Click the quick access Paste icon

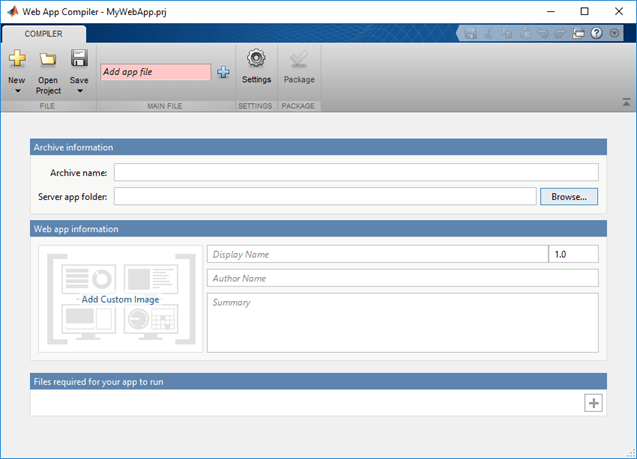[525, 33]
